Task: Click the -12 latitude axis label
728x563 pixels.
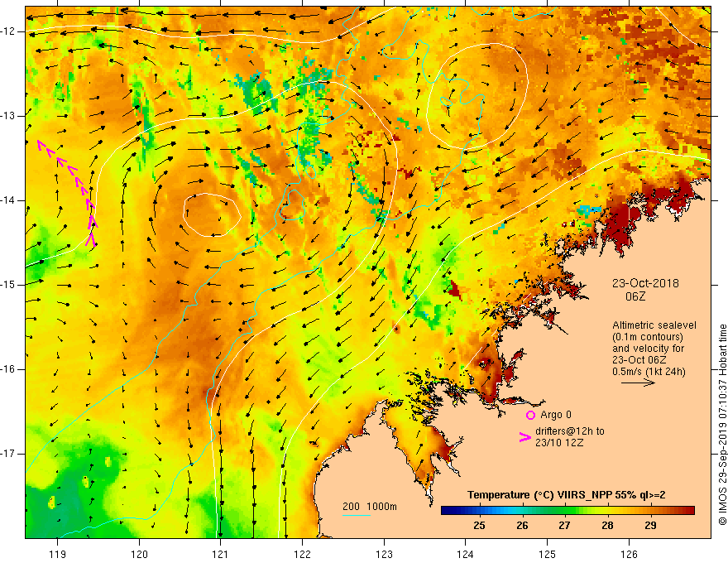Action: click(x=8, y=31)
